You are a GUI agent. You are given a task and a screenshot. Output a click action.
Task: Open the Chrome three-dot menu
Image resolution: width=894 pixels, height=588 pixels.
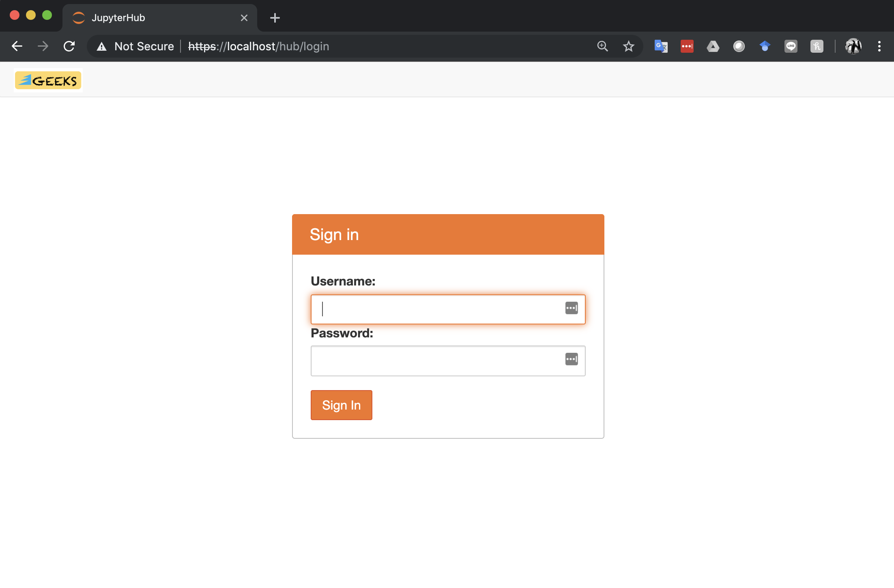879,46
